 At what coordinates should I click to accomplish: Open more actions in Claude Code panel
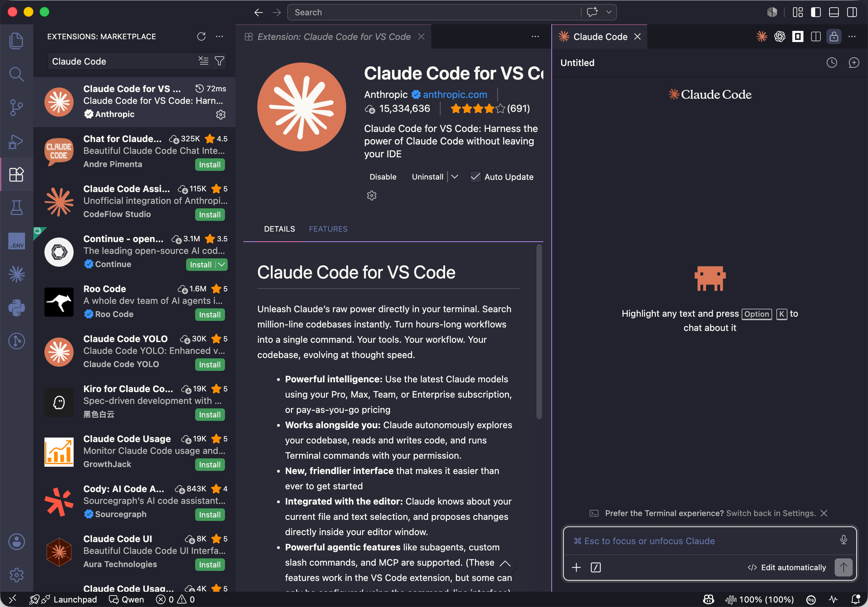point(852,36)
